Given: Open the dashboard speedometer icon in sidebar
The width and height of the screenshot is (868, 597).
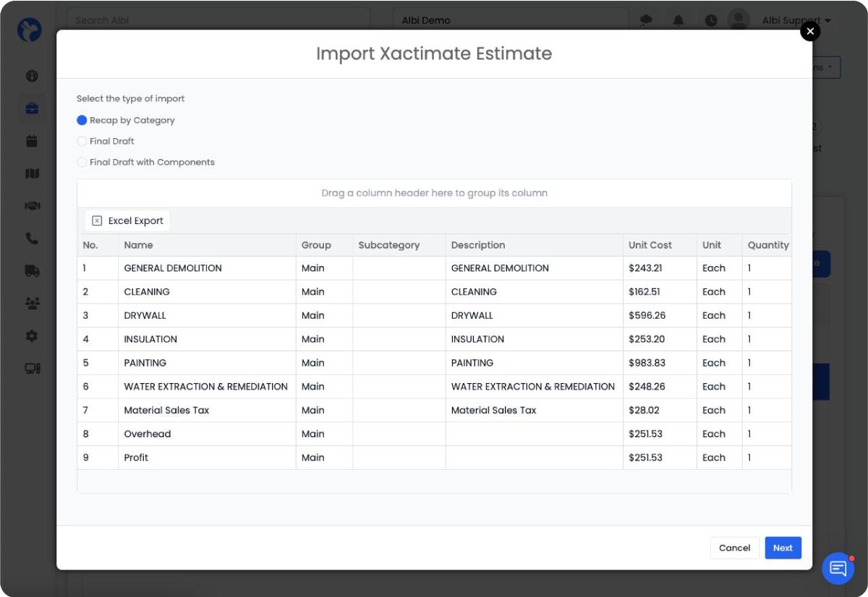Looking at the screenshot, I should [x=29, y=76].
